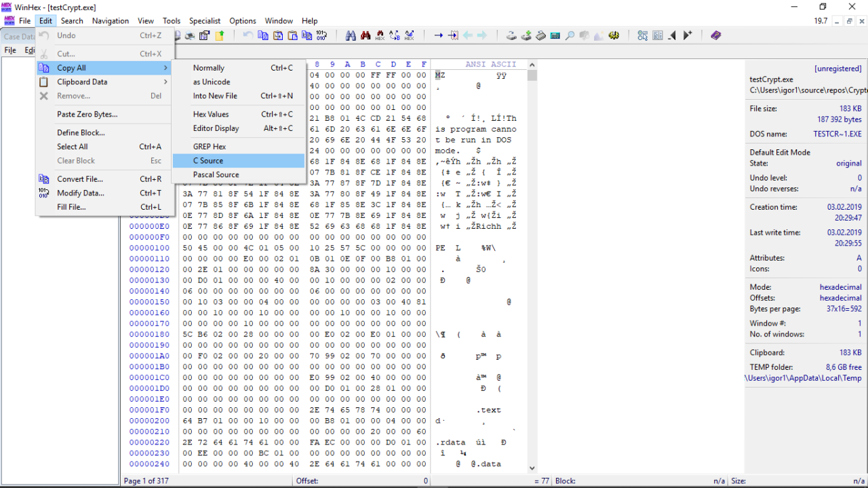Click the magnifying glass toolbar icon
The image size is (868, 488).
coord(570,36)
